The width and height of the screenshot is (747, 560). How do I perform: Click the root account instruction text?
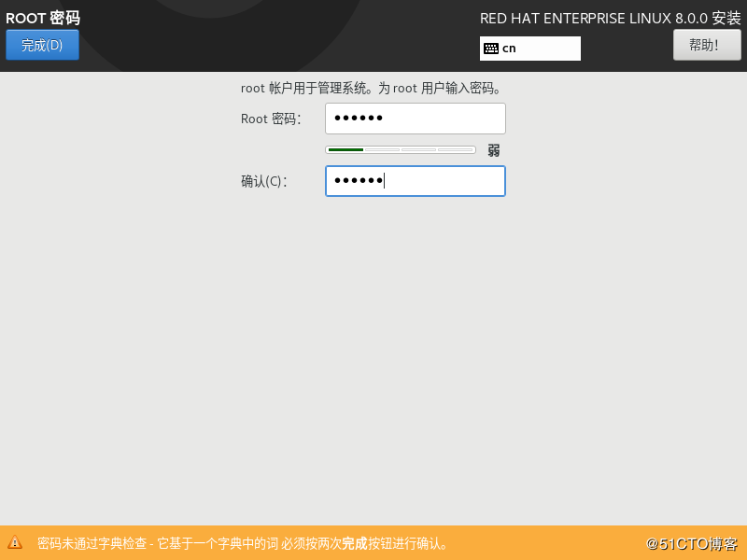pos(371,87)
